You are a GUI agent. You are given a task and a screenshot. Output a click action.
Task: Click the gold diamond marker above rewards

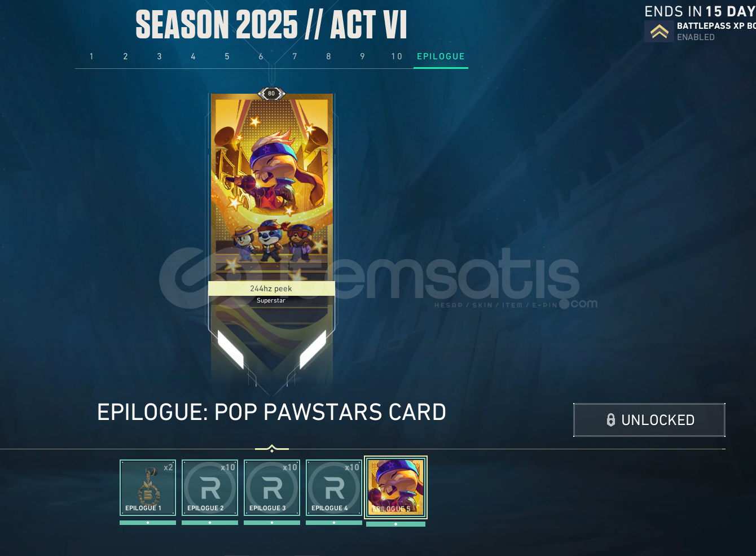click(272, 449)
